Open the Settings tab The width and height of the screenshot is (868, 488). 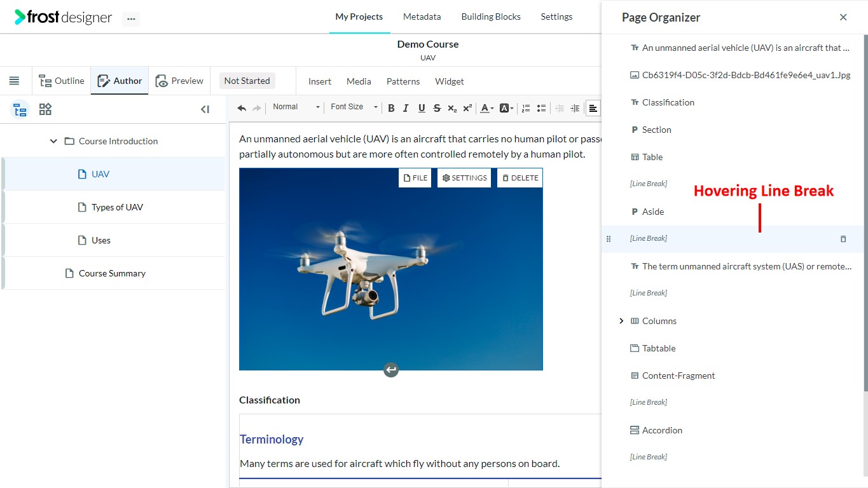(x=556, y=17)
